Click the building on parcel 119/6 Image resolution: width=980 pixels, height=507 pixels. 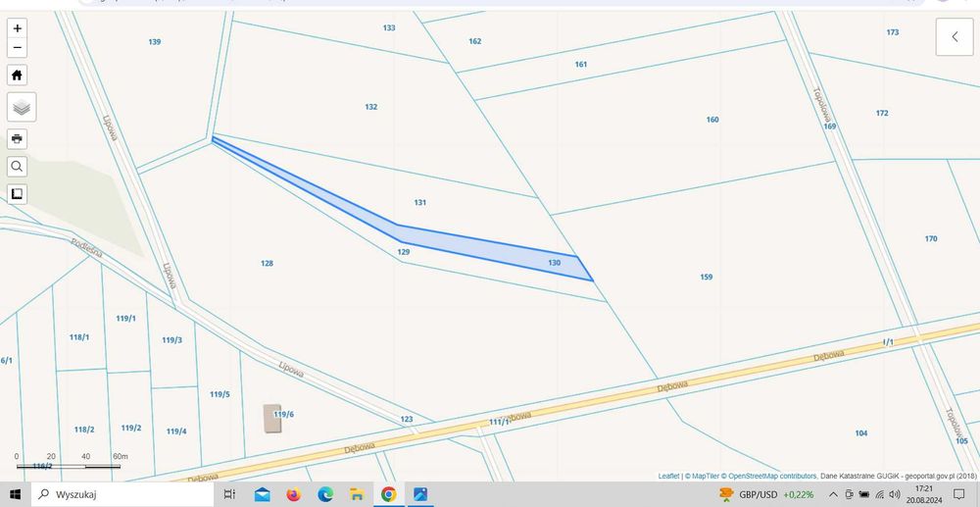pos(271,418)
